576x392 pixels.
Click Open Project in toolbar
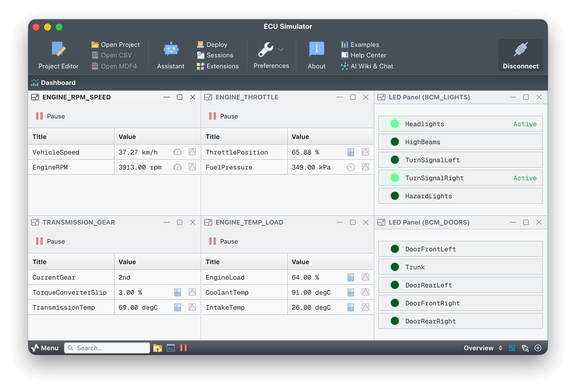click(115, 45)
